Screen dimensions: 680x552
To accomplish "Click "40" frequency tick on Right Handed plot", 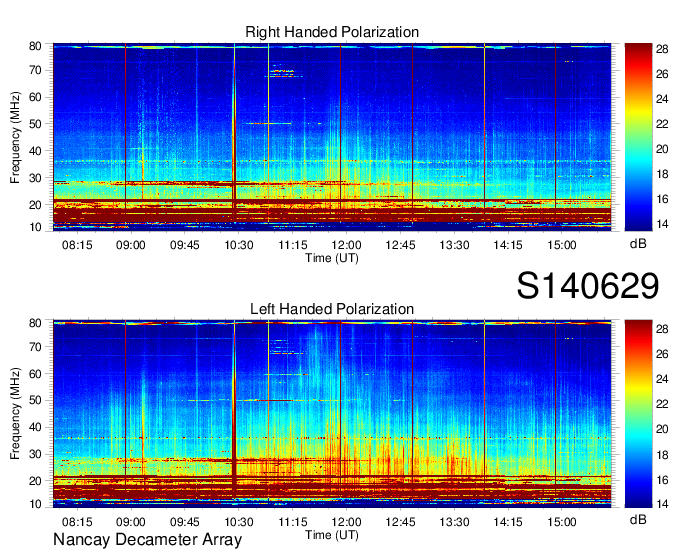I will pos(35,151).
